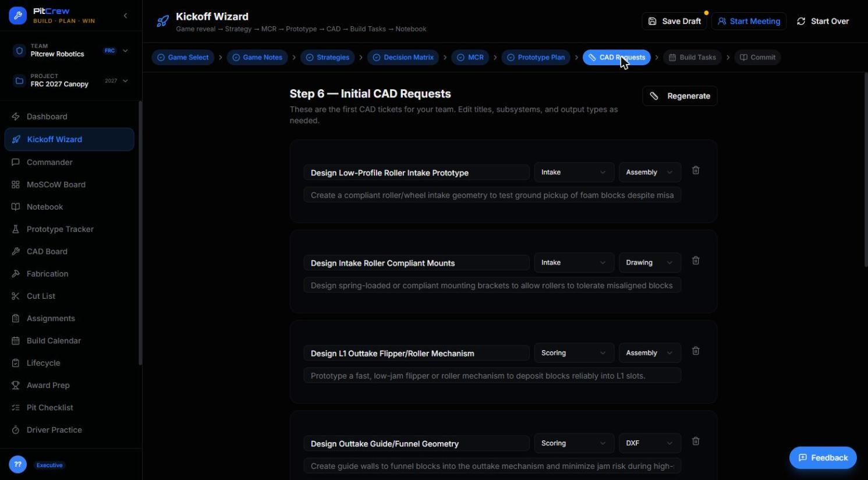Navigate to CAD Board

69,252
